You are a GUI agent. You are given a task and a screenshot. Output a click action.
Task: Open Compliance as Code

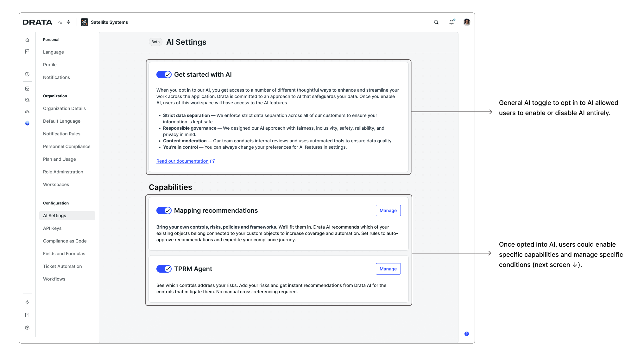[65, 241]
